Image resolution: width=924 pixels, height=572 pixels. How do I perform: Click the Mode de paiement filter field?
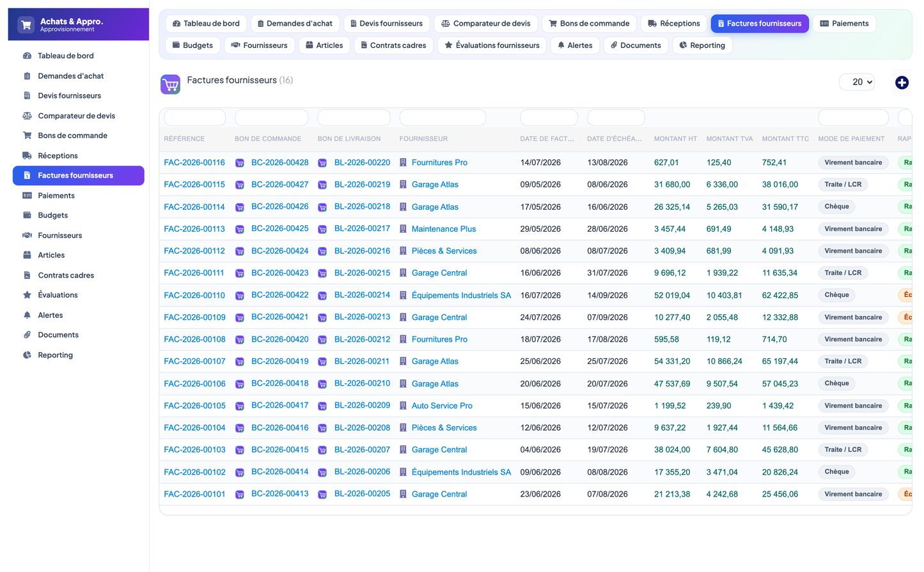[853, 118]
